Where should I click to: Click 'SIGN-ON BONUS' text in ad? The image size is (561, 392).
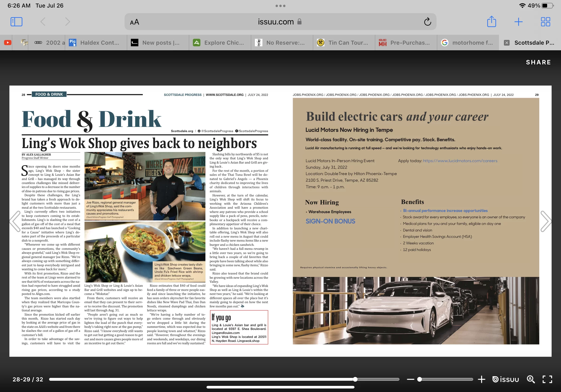[x=330, y=221]
